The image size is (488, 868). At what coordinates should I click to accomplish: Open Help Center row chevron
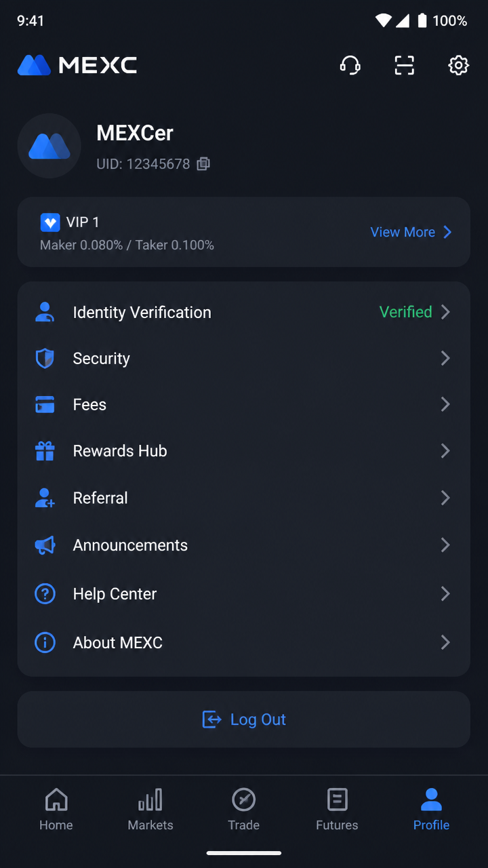tap(445, 593)
